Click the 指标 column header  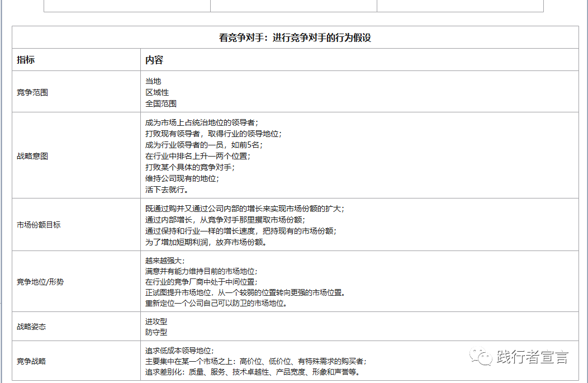click(26, 60)
